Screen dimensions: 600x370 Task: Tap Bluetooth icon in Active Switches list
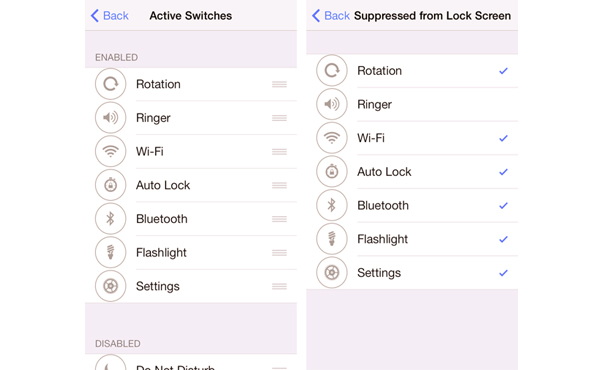pyautogui.click(x=111, y=218)
